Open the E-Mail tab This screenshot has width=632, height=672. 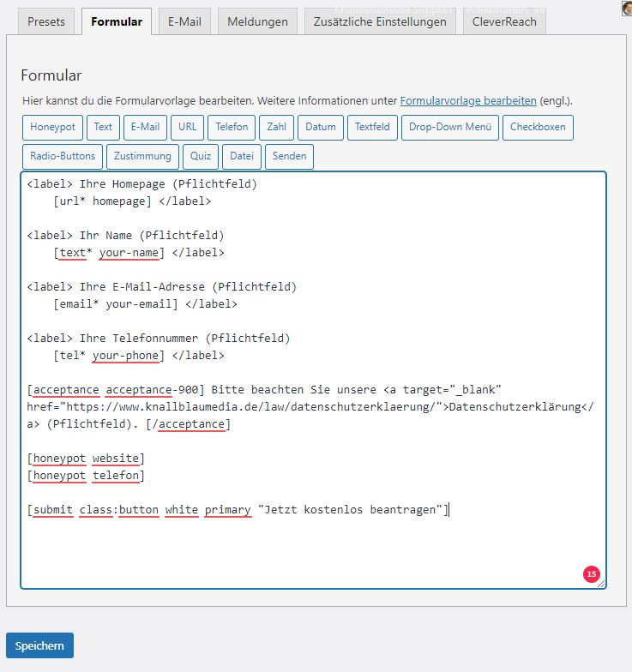pos(184,21)
